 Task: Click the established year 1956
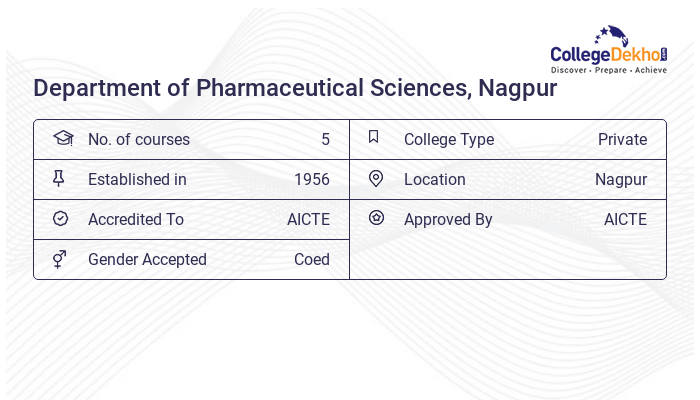pyautogui.click(x=312, y=179)
